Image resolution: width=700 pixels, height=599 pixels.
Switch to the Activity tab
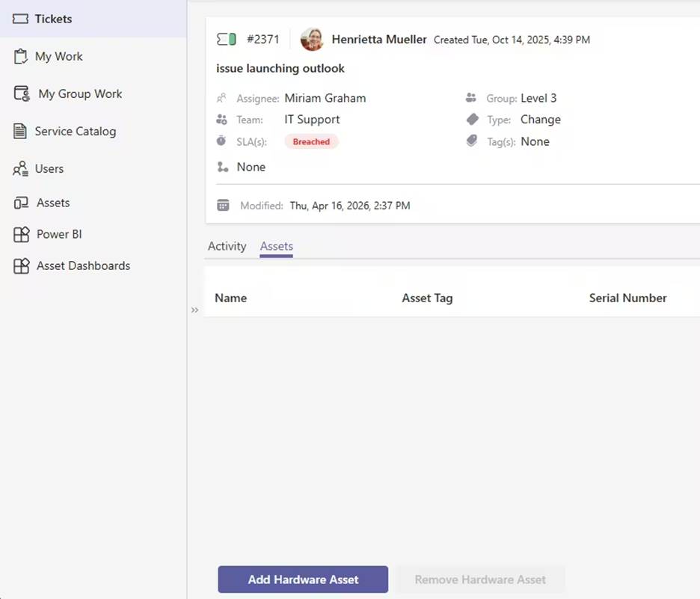click(x=227, y=246)
